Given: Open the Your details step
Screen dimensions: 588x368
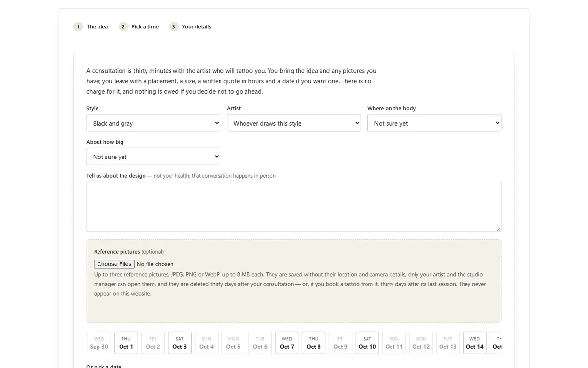Looking at the screenshot, I should pos(190,26).
